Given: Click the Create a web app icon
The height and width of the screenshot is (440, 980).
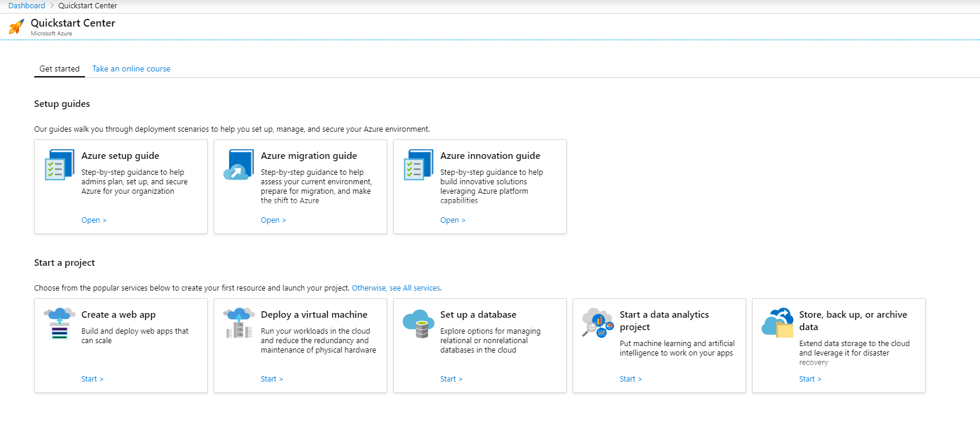Looking at the screenshot, I should [60, 324].
